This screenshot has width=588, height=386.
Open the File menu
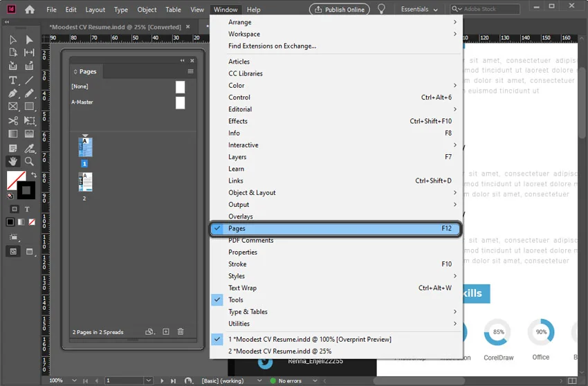click(51, 10)
